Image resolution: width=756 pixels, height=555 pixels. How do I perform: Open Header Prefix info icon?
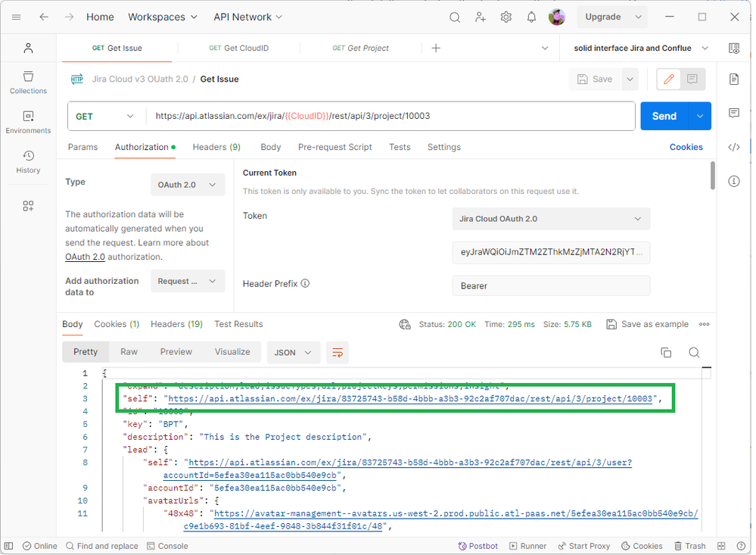(305, 283)
